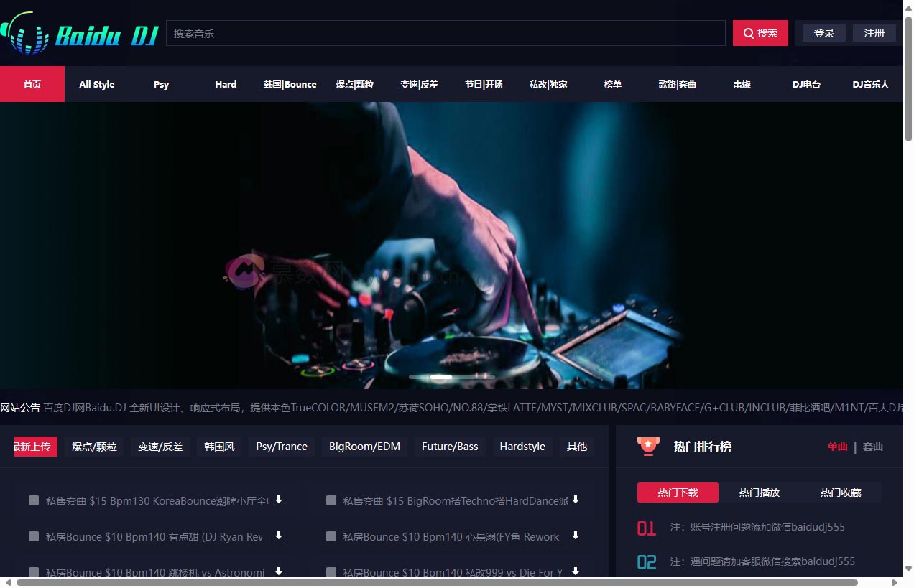Viewport: 914px width, 588px height.
Task: Select the Hardstyle filter tab
Action: click(522, 446)
